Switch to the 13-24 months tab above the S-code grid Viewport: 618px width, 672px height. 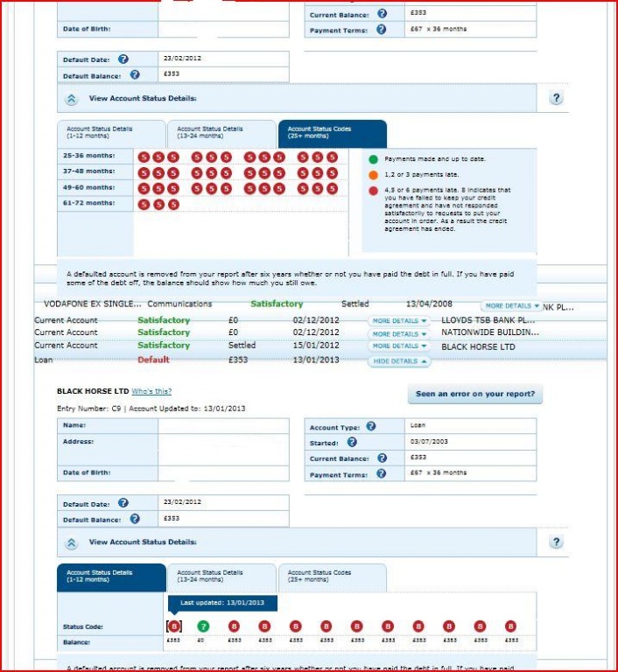(221, 133)
